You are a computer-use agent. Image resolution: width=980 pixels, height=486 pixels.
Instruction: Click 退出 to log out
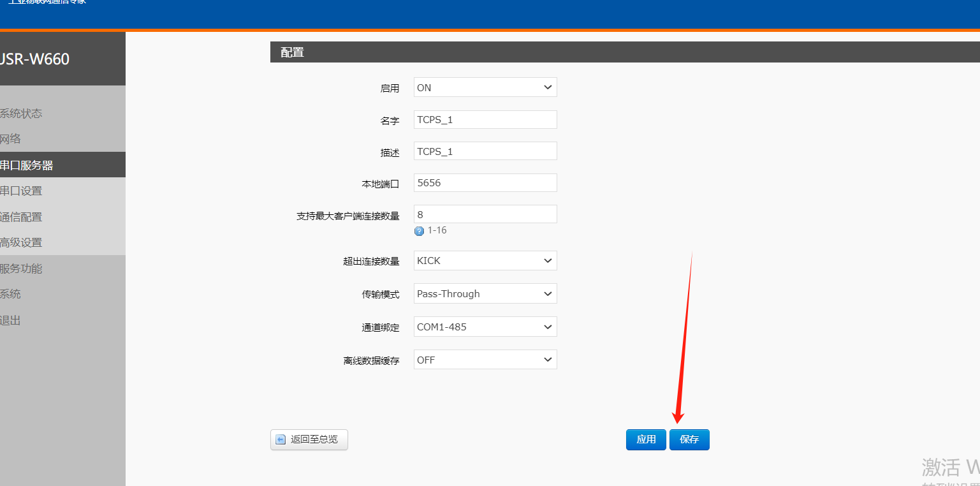pyautogui.click(x=11, y=320)
